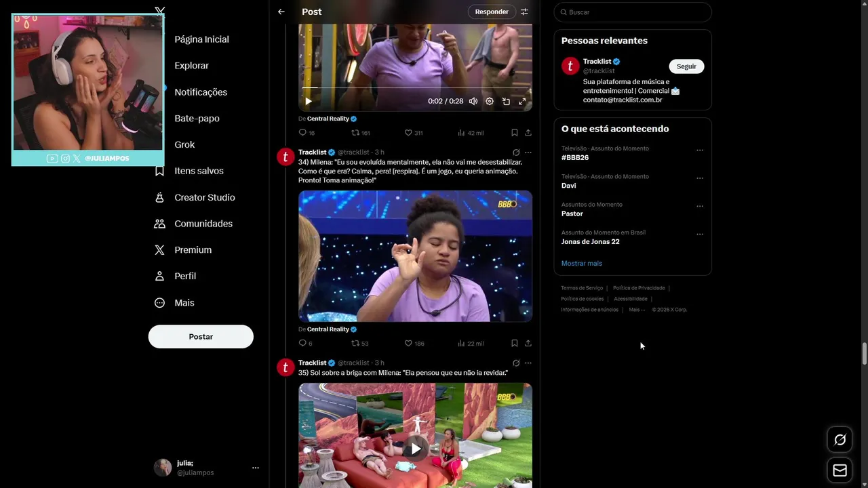Screen dimensions: 868x488
Task: Play the top video with play button
Action: click(x=309, y=102)
